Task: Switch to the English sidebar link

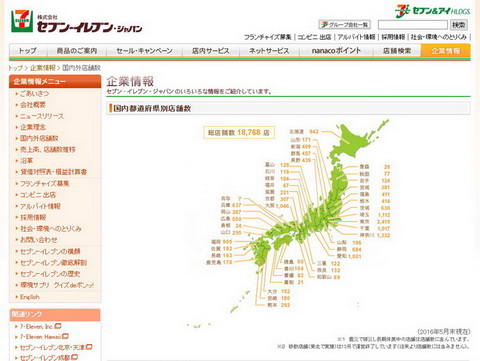Action: 30,297
